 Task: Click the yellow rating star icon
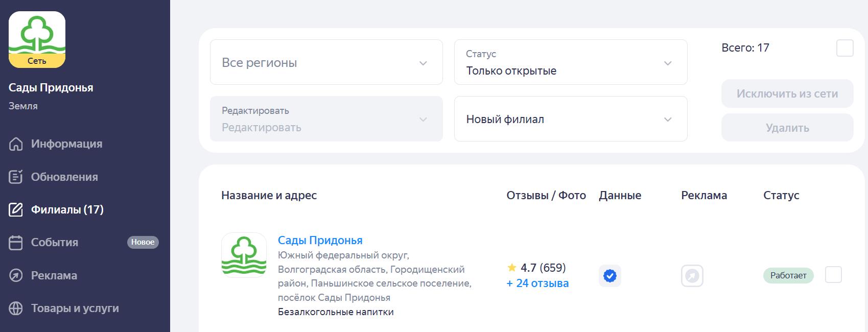(x=511, y=267)
